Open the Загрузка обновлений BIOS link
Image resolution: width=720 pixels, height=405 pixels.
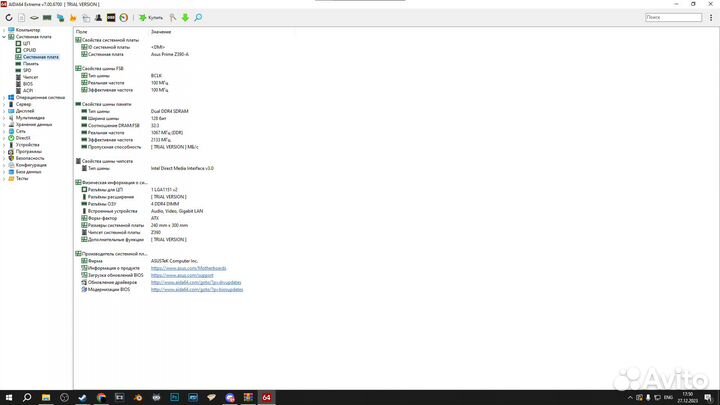[182, 275]
